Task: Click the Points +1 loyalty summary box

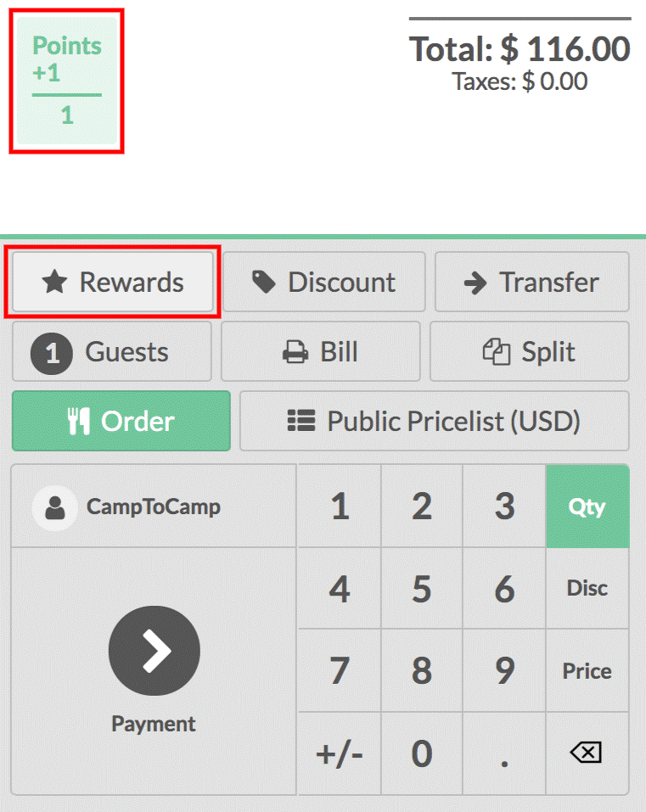Action: point(66,81)
